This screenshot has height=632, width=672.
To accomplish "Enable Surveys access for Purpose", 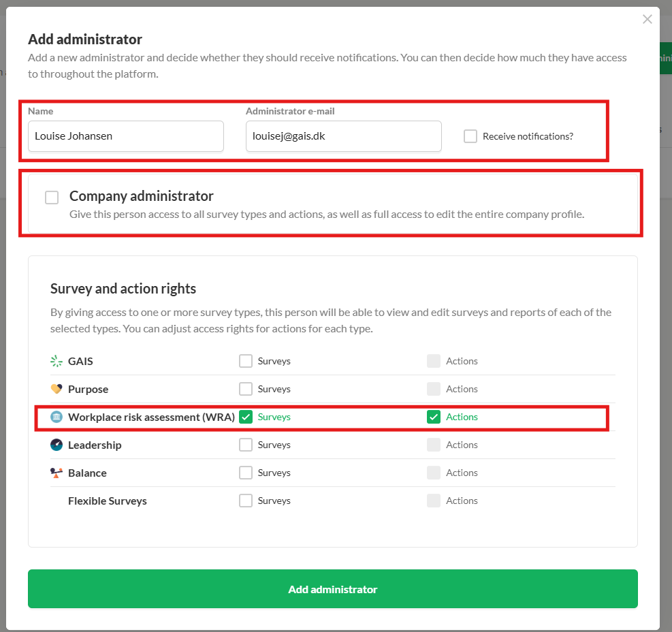I will tap(246, 389).
